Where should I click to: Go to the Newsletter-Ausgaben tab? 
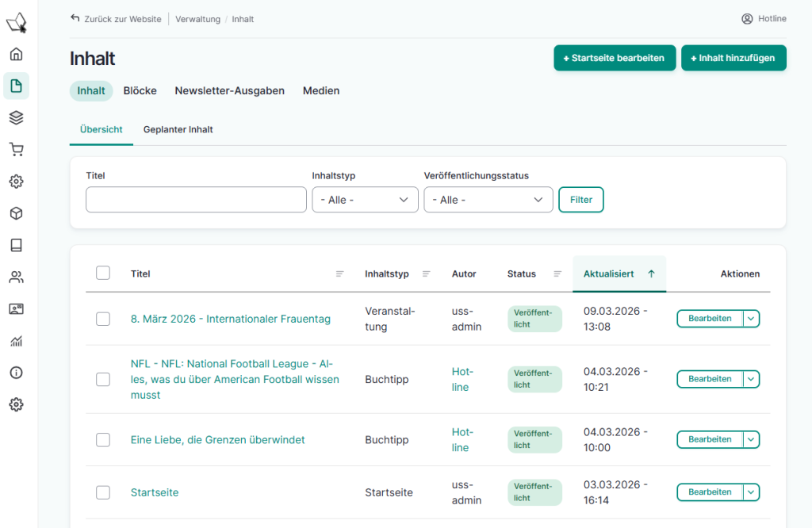(229, 90)
